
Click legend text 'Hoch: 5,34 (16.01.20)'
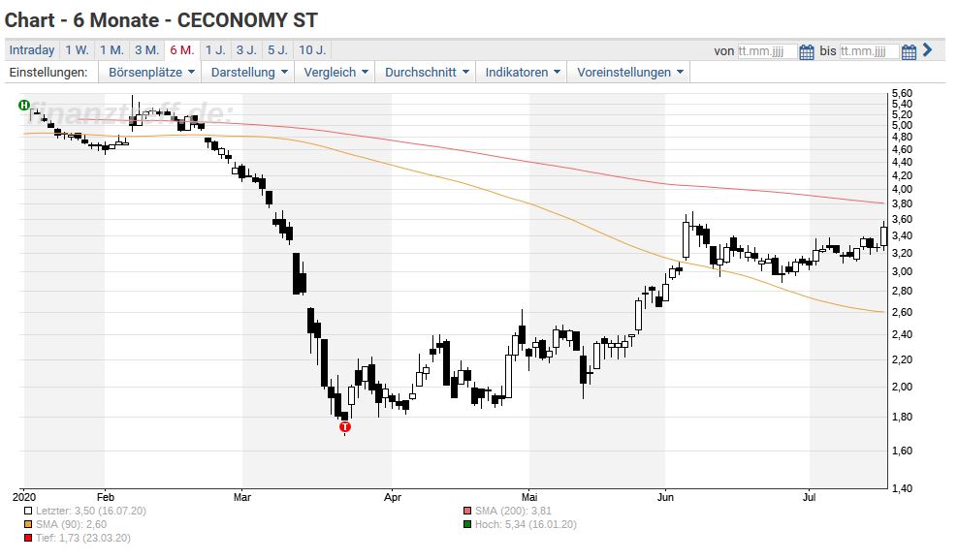click(526, 524)
